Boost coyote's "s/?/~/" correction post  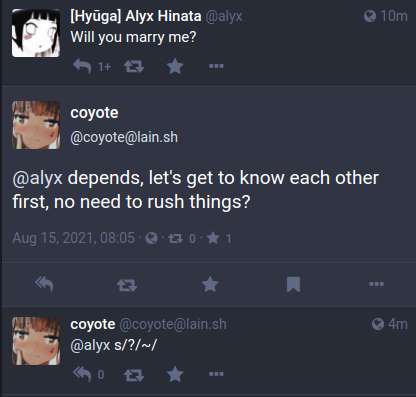[x=134, y=375]
